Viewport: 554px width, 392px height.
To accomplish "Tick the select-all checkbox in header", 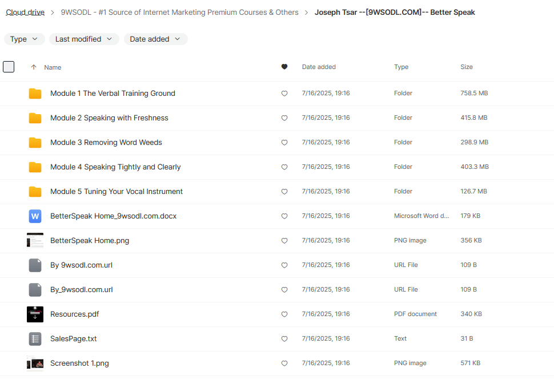I will [x=9, y=67].
